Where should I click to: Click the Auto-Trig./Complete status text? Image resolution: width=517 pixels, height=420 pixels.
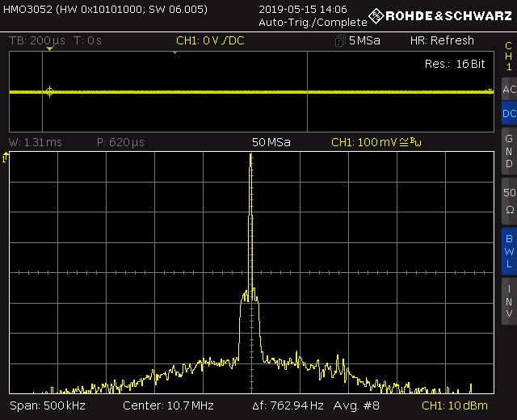tap(313, 23)
